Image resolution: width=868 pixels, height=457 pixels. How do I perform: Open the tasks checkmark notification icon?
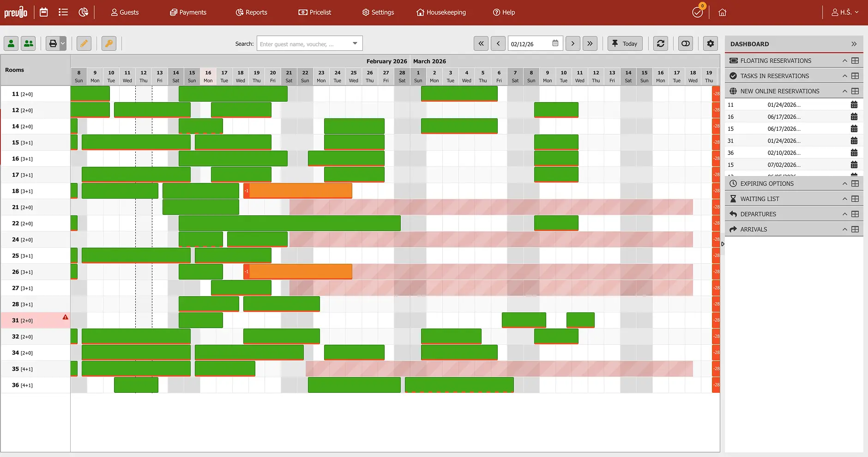pos(697,12)
